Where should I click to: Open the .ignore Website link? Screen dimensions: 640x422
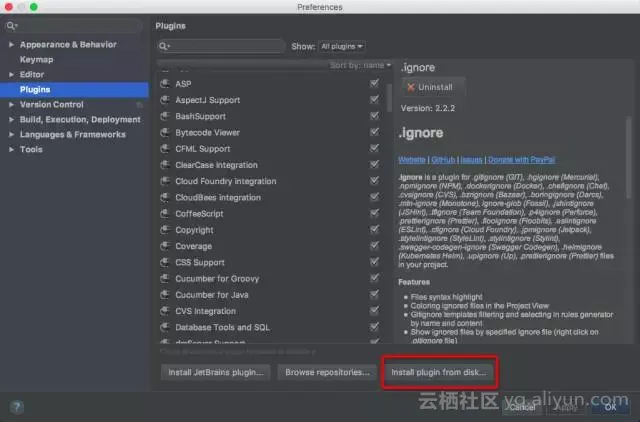pos(412,160)
